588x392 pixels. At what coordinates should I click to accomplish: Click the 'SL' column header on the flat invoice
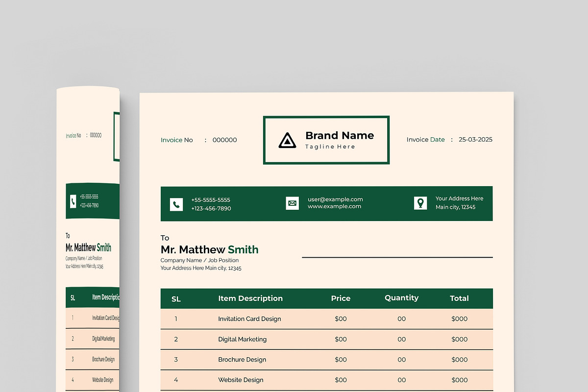click(176, 299)
